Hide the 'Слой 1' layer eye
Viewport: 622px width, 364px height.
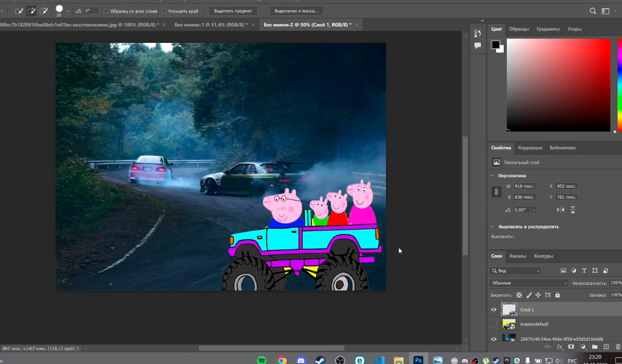click(494, 310)
